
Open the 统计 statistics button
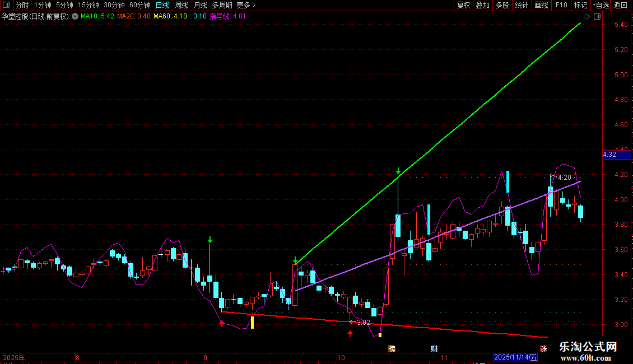[x=522, y=5]
